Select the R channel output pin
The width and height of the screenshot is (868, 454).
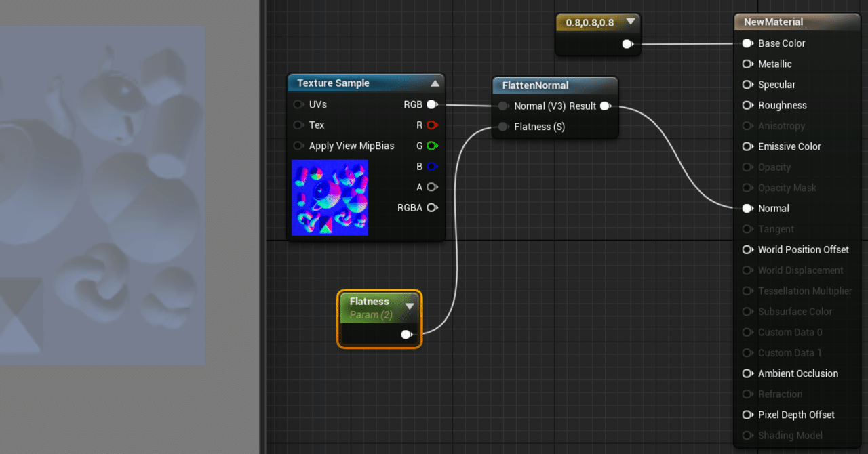click(432, 125)
